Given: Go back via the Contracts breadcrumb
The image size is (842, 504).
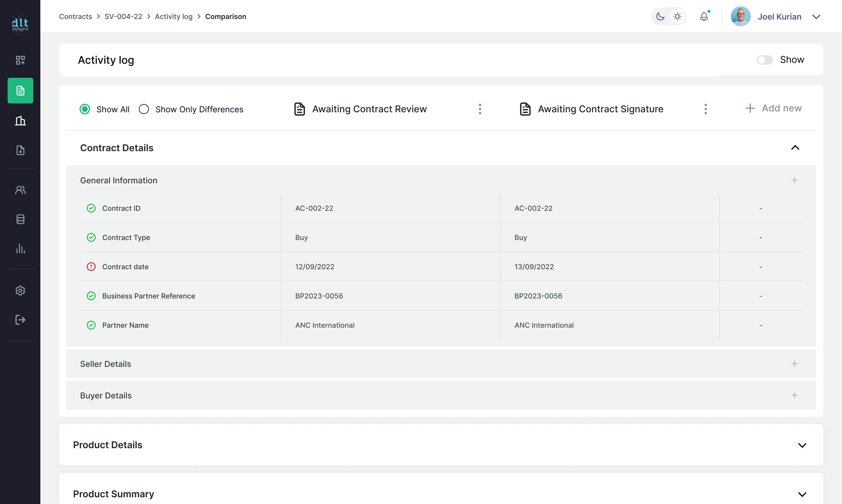Looking at the screenshot, I should pyautogui.click(x=75, y=16).
